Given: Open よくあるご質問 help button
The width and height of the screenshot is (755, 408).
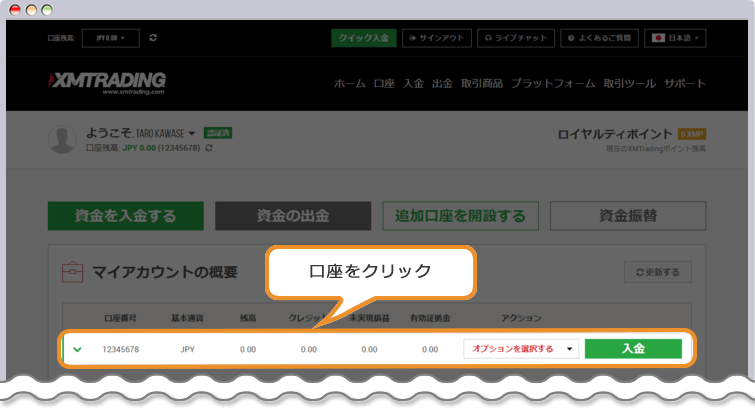Looking at the screenshot, I should (599, 38).
